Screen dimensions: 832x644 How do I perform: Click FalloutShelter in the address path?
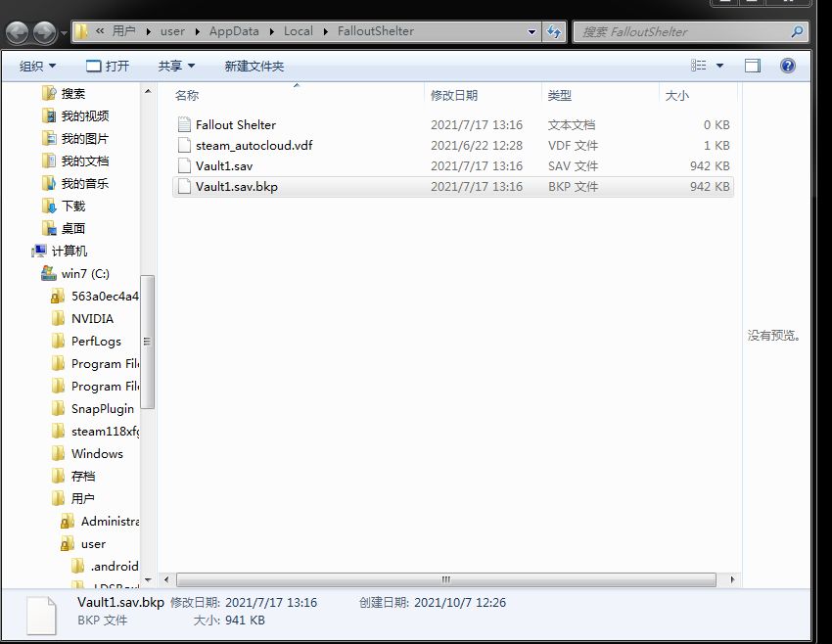tap(376, 31)
